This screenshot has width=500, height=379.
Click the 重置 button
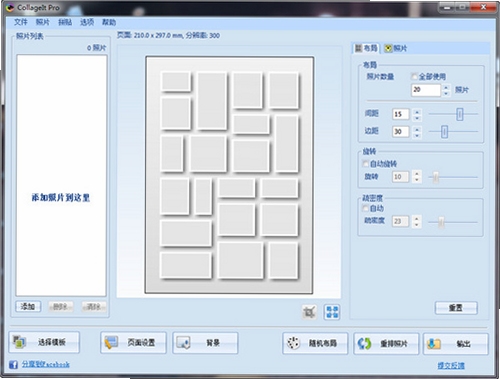(456, 308)
